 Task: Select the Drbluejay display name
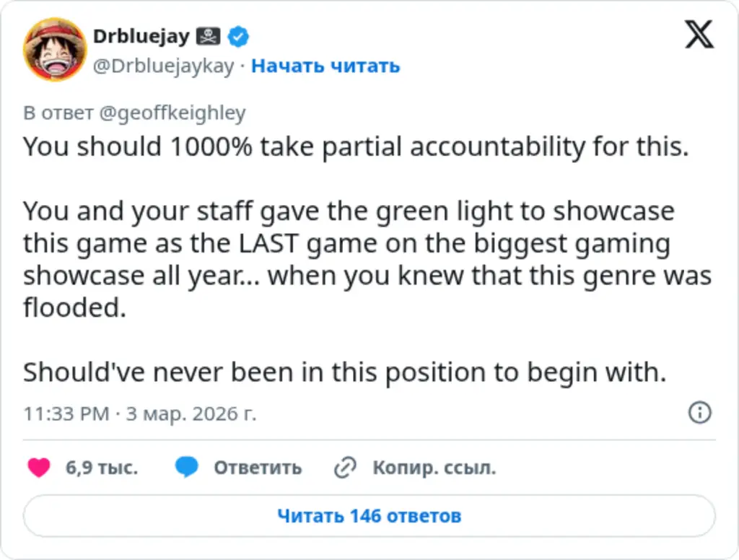[x=144, y=36]
